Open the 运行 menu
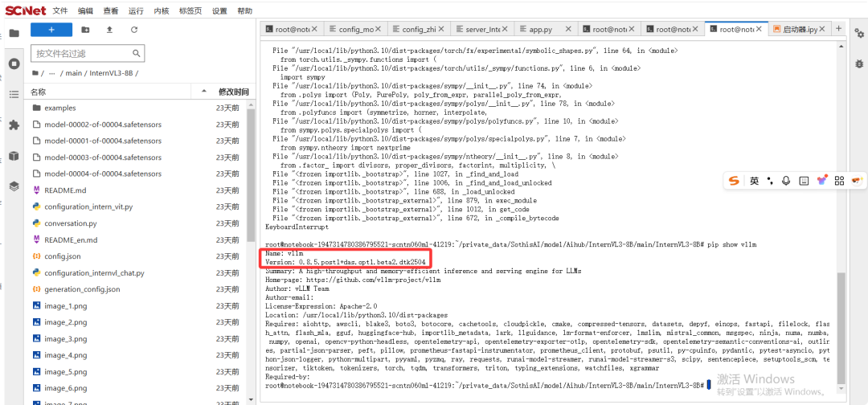Image resolution: width=868 pixels, height=405 pixels. tap(136, 11)
